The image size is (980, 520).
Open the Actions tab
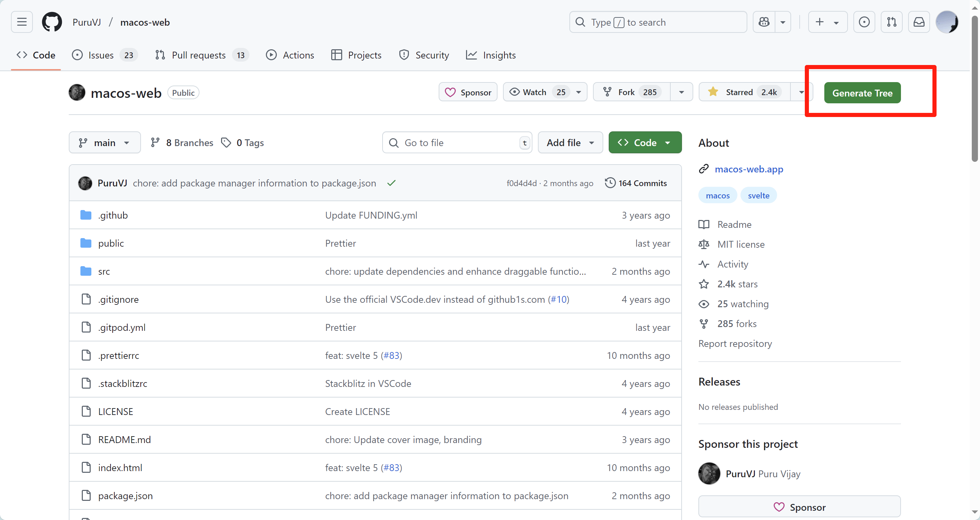(x=290, y=55)
